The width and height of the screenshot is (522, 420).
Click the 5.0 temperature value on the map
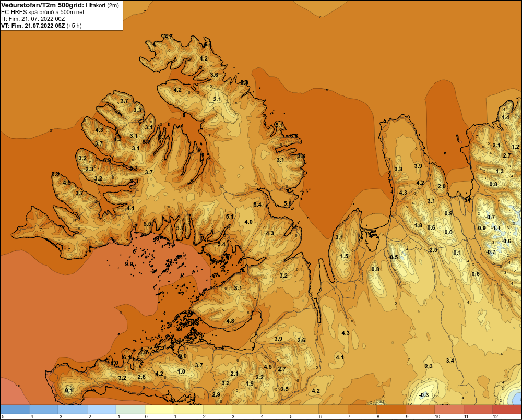click(183, 356)
